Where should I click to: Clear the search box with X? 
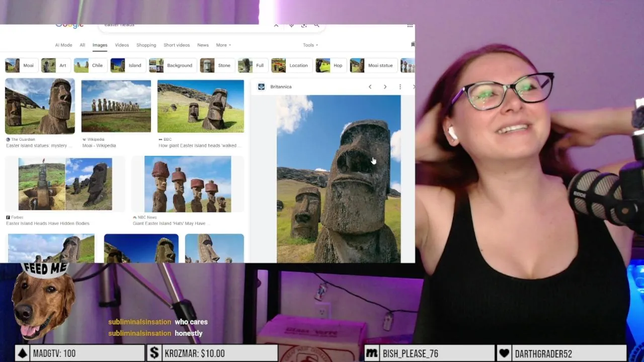276,26
